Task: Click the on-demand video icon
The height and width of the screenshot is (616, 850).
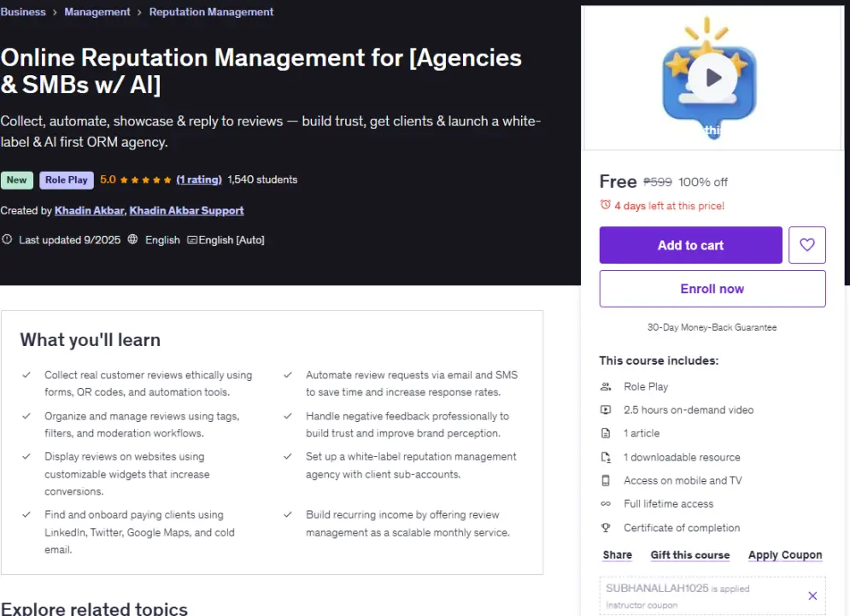Action: coord(606,410)
